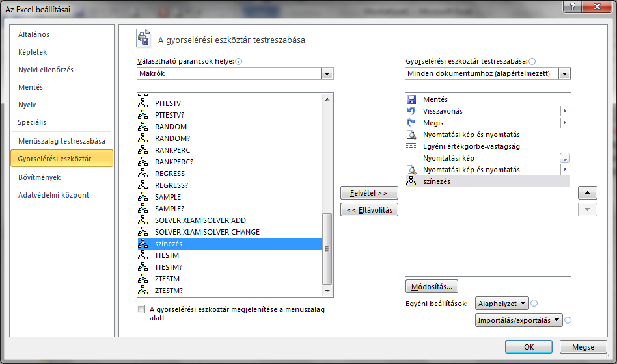Screen dimensions: 617x364
Task: Open the Általános settings category
Action: click(34, 34)
